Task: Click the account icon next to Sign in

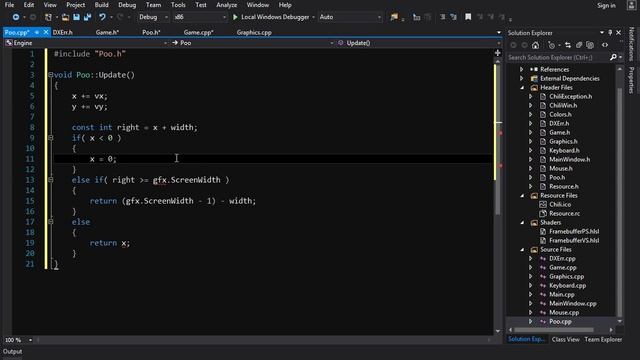Action: point(631,5)
